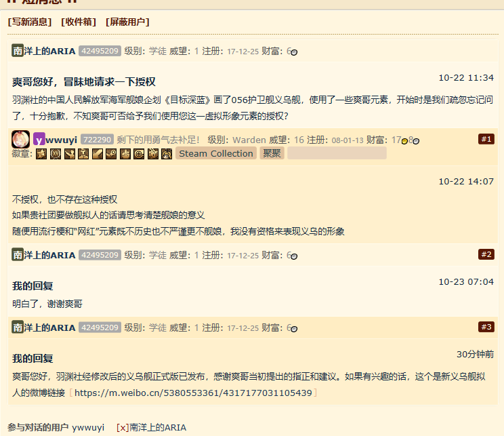Viewport: 504px width, 436px height.
Task: Click the #3 floor number badge
Action: point(486,327)
